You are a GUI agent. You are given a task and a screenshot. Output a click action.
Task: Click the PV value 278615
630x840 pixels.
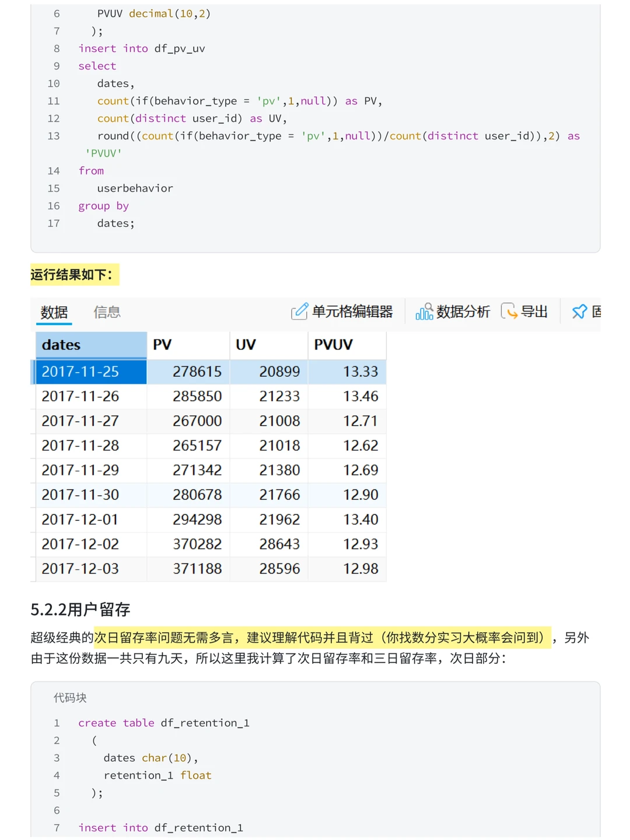point(188,372)
